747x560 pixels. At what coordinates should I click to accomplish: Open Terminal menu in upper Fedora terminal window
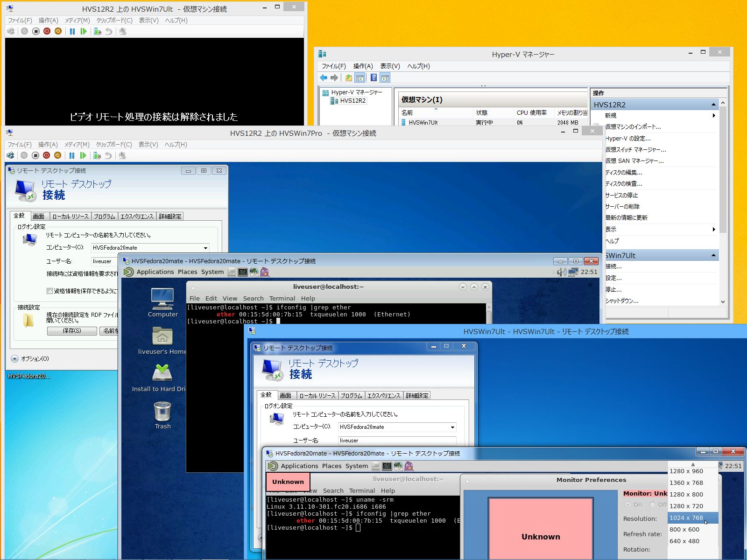point(282,299)
